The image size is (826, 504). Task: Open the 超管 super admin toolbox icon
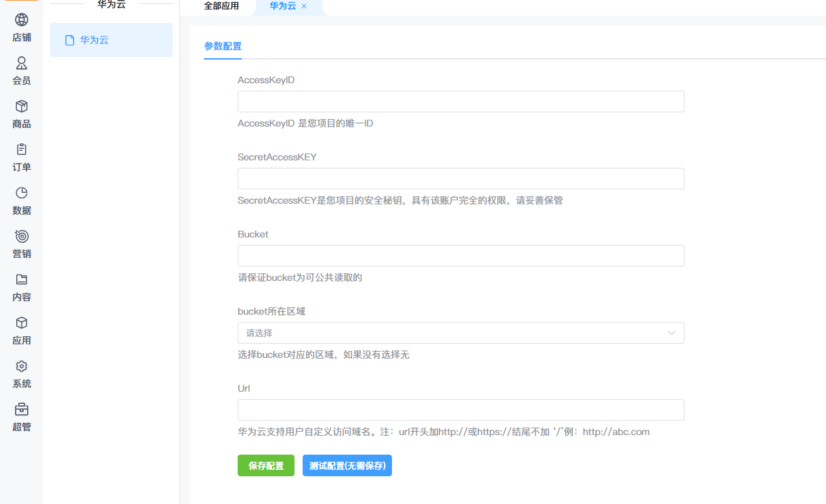point(22,409)
